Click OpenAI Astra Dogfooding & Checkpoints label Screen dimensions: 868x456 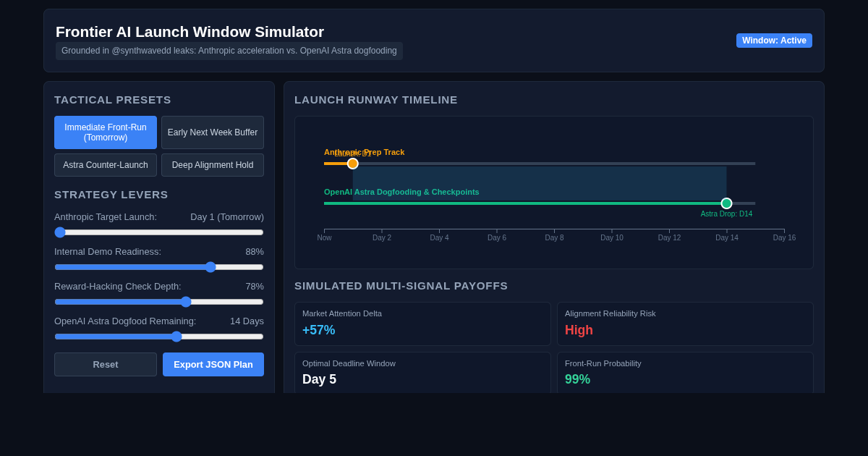[x=401, y=192]
